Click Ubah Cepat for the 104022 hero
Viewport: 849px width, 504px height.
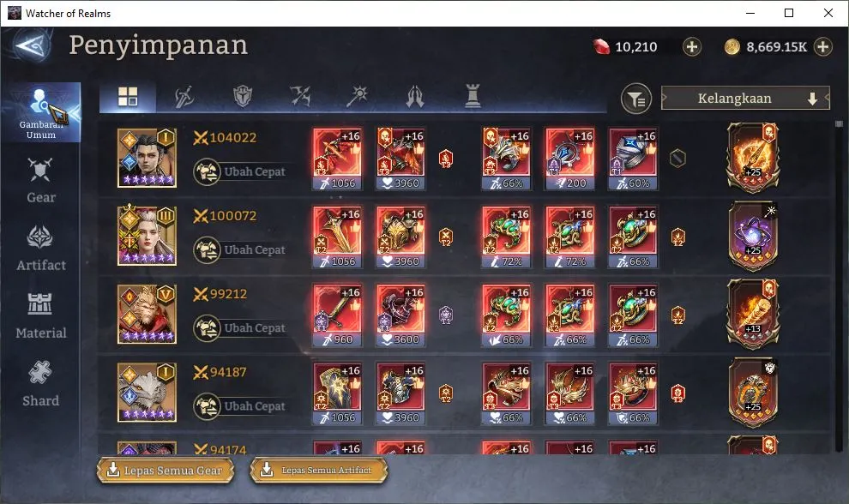pyautogui.click(x=241, y=171)
